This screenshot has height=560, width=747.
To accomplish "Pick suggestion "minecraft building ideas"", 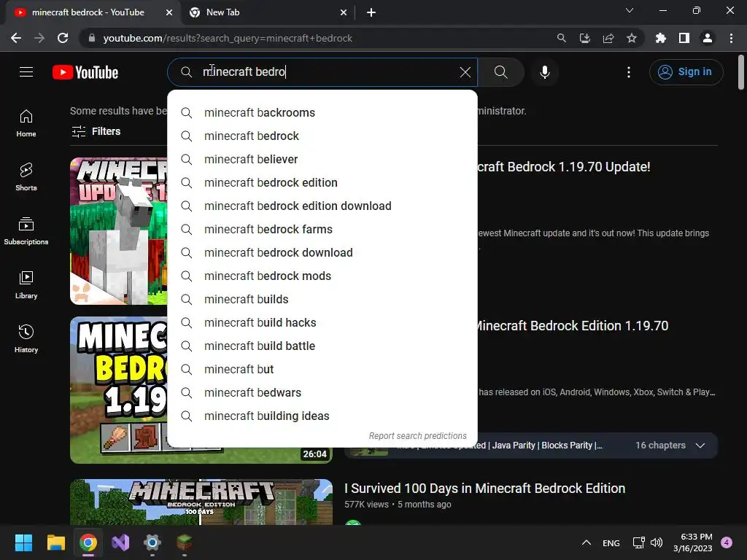I will (x=322, y=416).
